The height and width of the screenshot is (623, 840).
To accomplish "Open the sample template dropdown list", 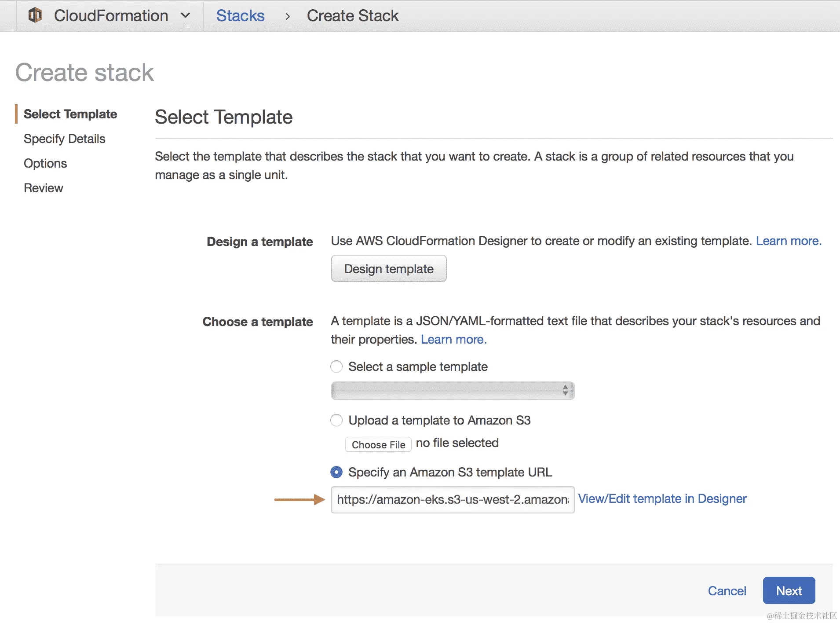I will tap(446, 391).
